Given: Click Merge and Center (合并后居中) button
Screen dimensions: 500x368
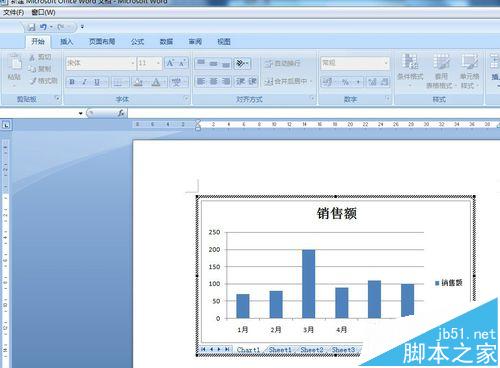Looking at the screenshot, I should click(287, 81).
